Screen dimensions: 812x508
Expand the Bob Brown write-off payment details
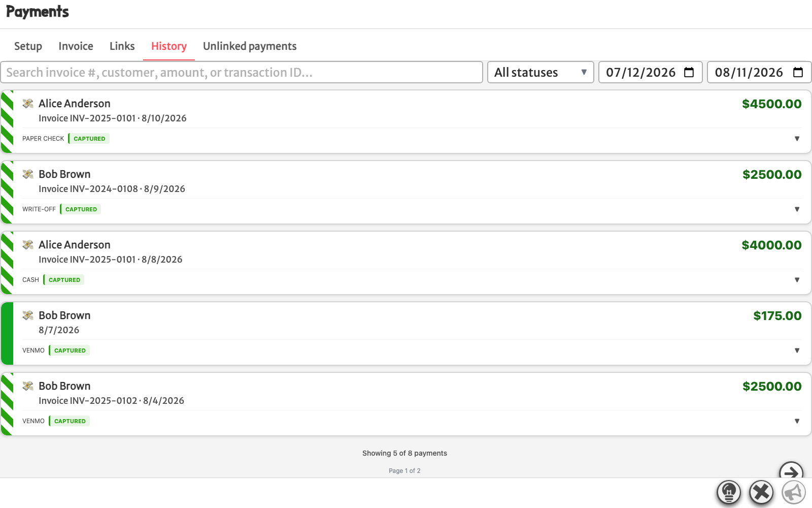[797, 209]
